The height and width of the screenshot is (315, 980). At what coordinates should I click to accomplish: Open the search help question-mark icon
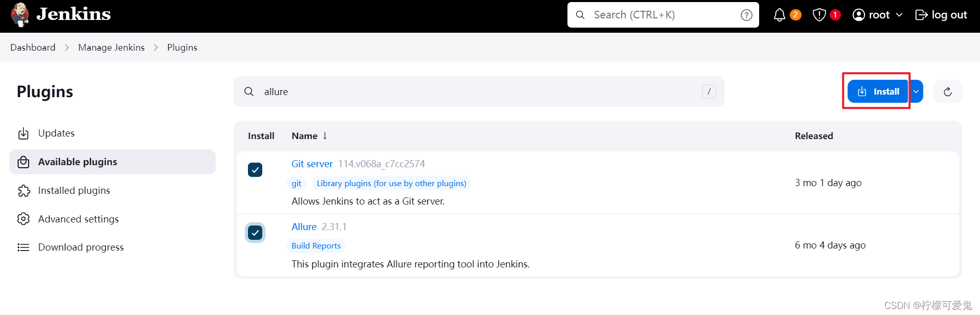pyautogui.click(x=746, y=15)
